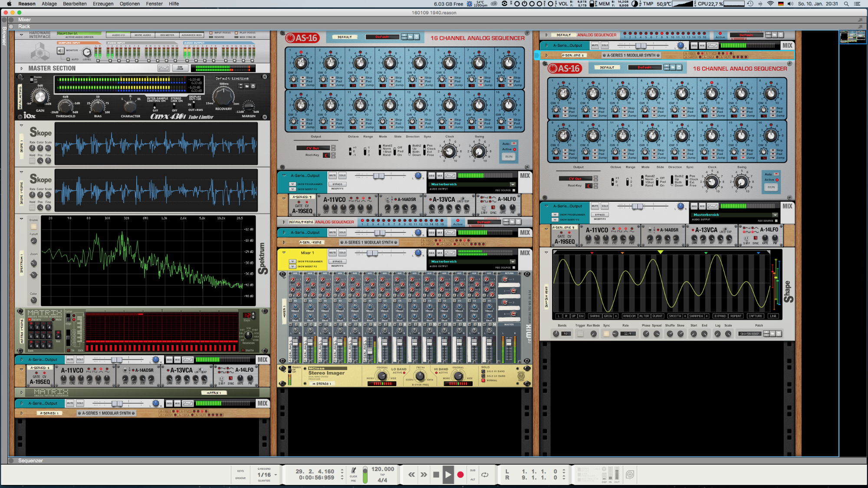This screenshot has height=488, width=868.
Task: Open the Fenster menu
Action: coord(154,4)
